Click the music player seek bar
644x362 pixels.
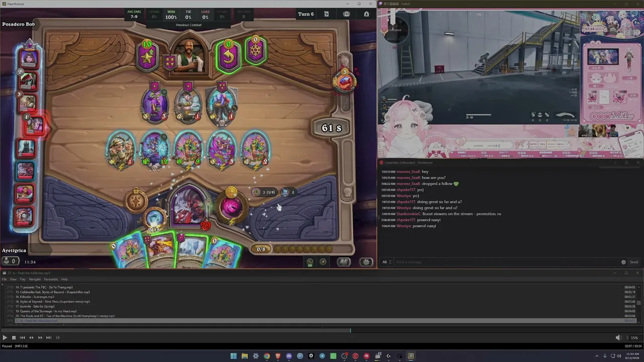point(322,330)
